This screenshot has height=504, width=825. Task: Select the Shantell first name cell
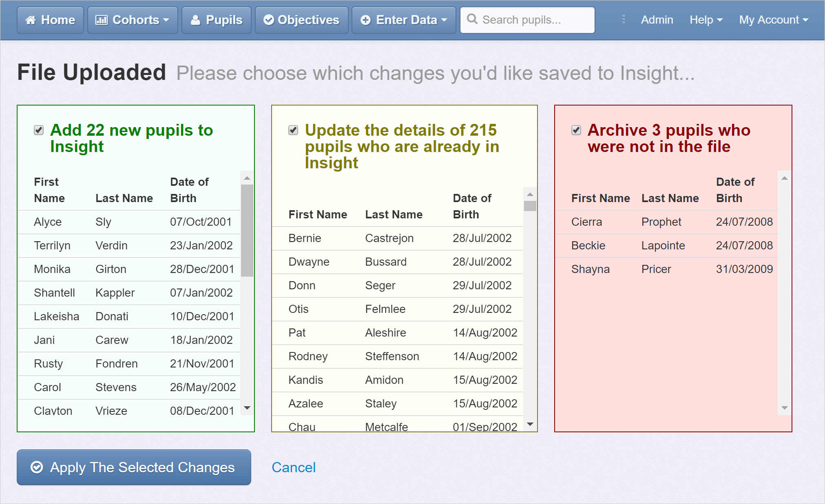click(54, 293)
